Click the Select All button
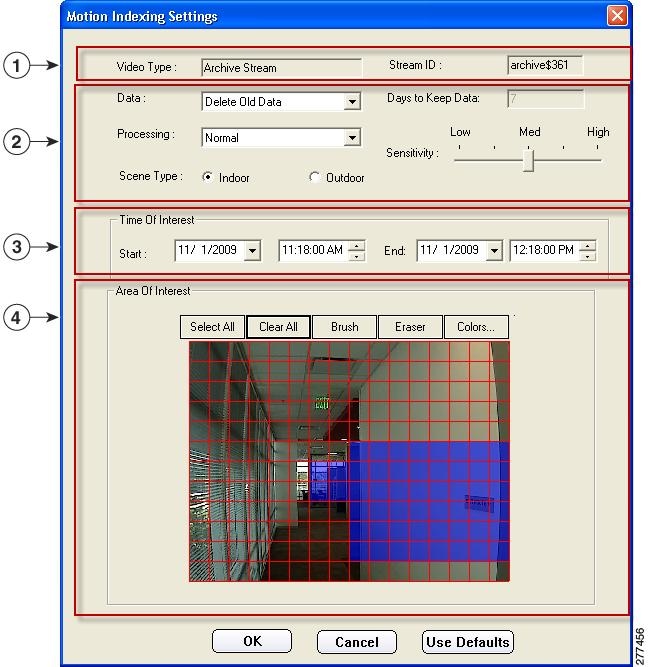This screenshot has height=667, width=650. tap(212, 327)
